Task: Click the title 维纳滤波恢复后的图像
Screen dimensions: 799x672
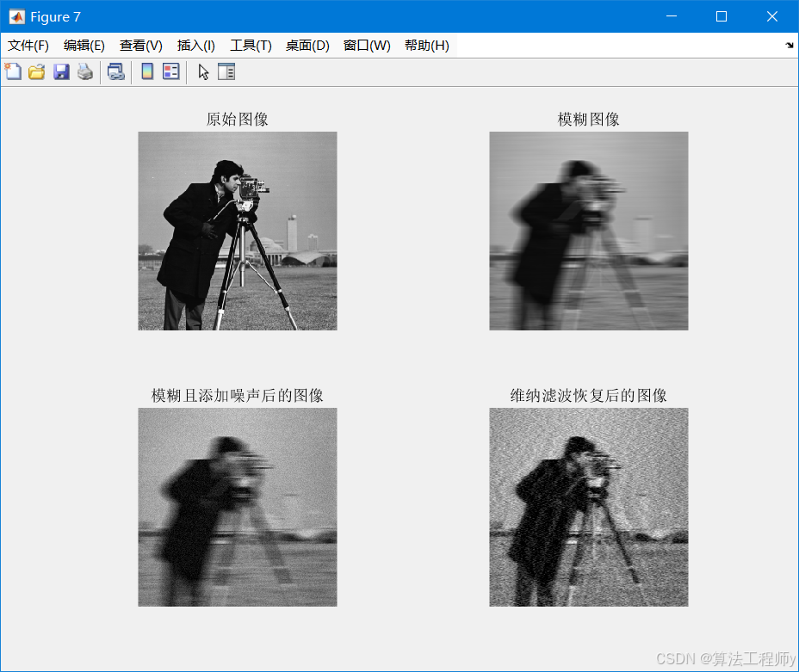Action: (589, 396)
